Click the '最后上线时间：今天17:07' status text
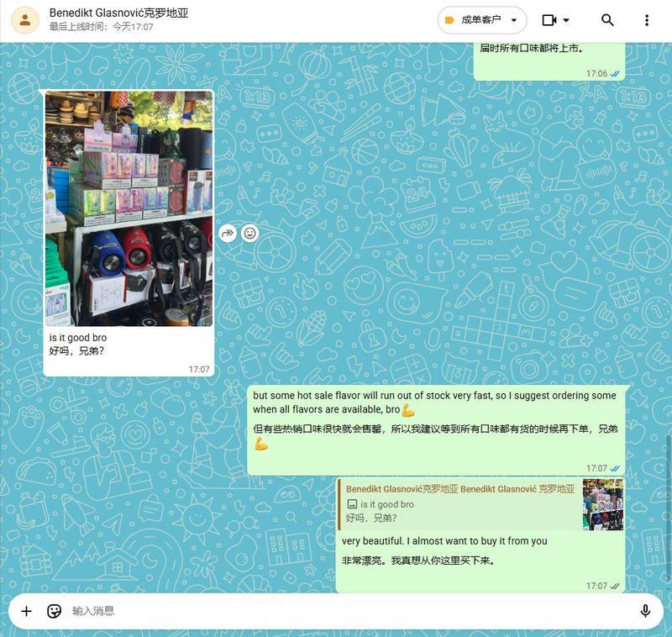Screen dimensions: 672x637 (101, 27)
